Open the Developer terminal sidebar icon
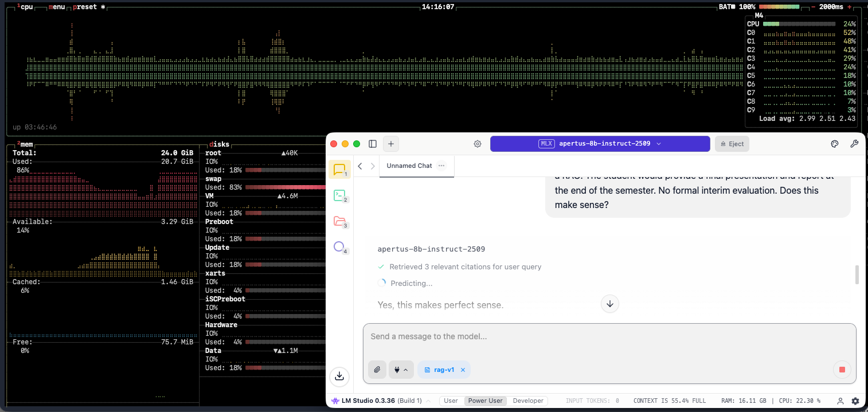Screen dimensions: 868x412 click(339, 196)
